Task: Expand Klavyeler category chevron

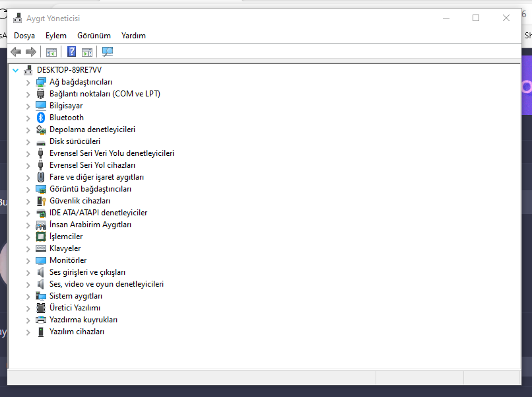Action: [28, 249]
